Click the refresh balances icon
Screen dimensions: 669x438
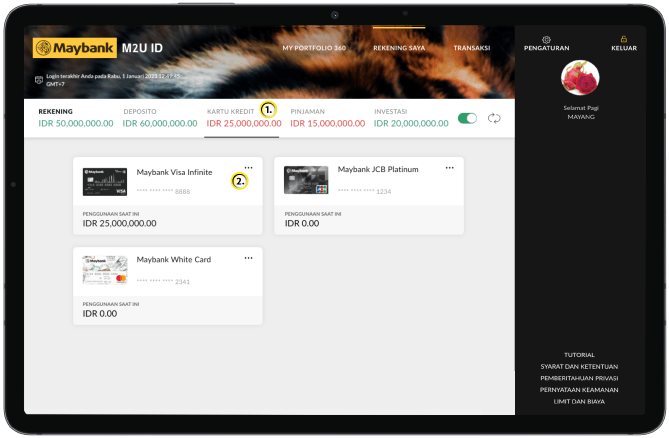point(494,118)
